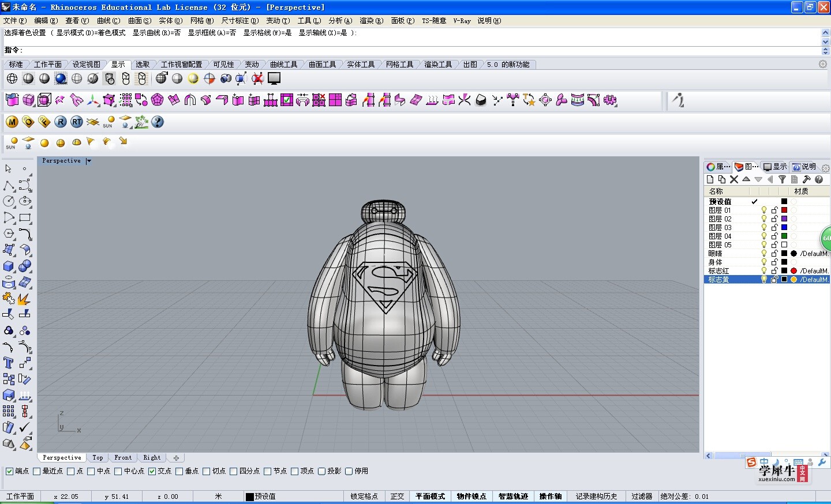Click the checkmark Check objects tool
The height and width of the screenshot is (504, 831).
[25, 427]
